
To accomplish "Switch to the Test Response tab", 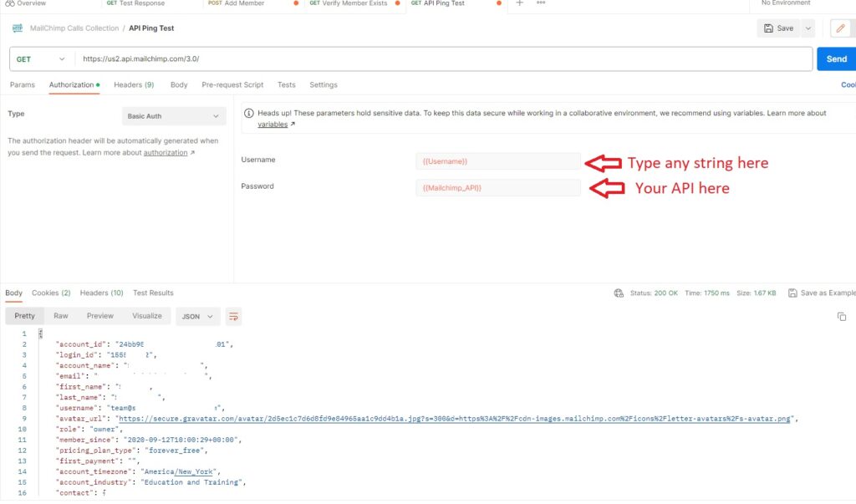I will click(x=136, y=3).
